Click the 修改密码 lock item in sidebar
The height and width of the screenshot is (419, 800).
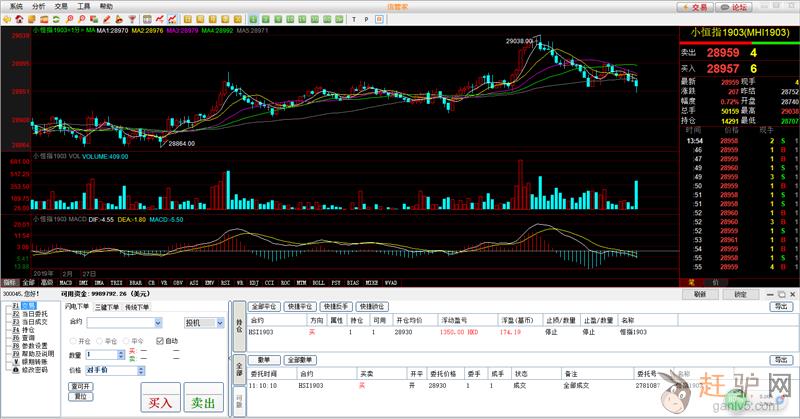pos(34,370)
